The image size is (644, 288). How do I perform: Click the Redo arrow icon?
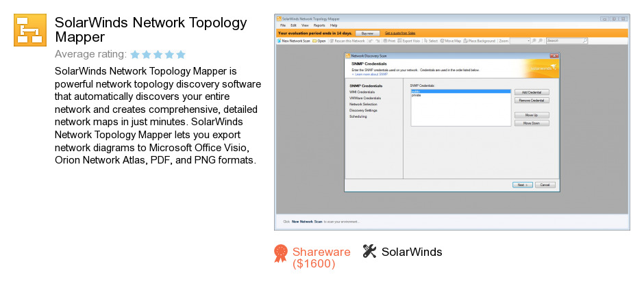point(377,41)
